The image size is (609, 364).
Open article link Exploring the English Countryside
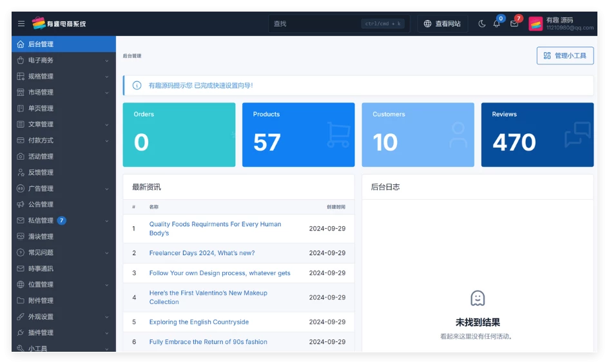[198, 322]
